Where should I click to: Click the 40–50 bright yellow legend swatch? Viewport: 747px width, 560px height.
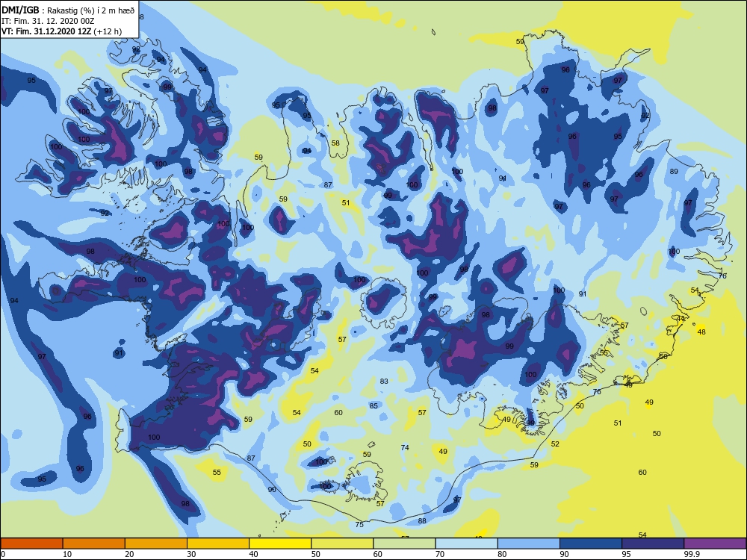(280, 544)
